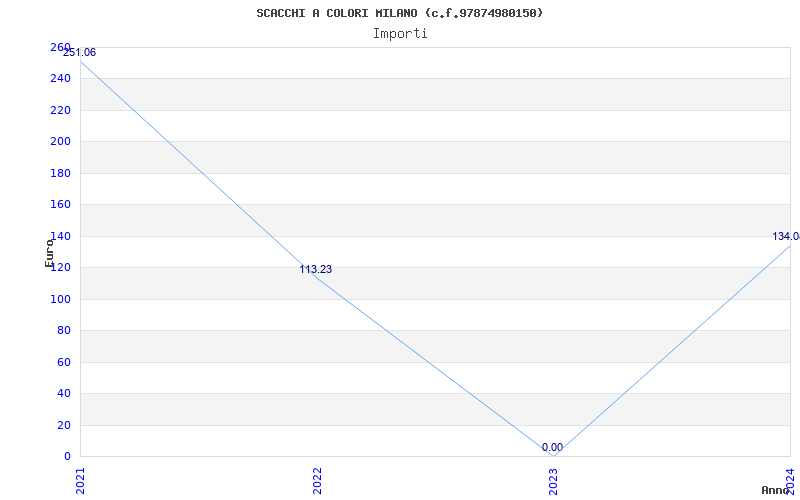This screenshot has width=800, height=500.
Task: Click the 100 y-axis tick label
Action: 60,299
